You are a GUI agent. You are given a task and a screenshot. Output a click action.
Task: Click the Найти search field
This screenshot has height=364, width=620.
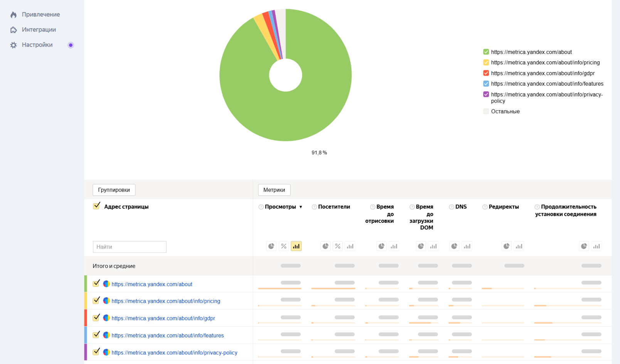[130, 247]
